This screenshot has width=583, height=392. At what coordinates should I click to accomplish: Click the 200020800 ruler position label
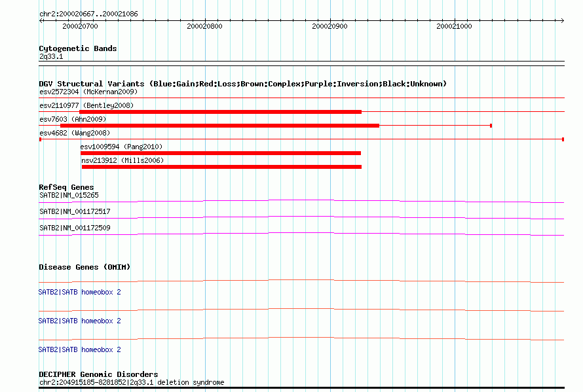point(204,26)
